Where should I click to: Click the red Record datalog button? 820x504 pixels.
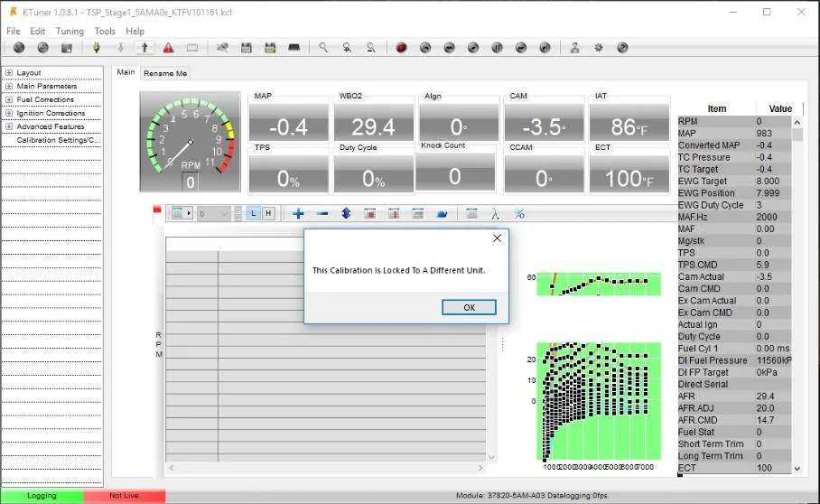tap(401, 48)
